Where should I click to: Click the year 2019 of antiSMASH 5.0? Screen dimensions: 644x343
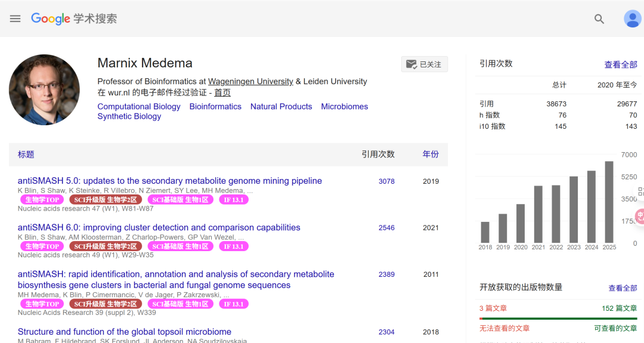431,181
